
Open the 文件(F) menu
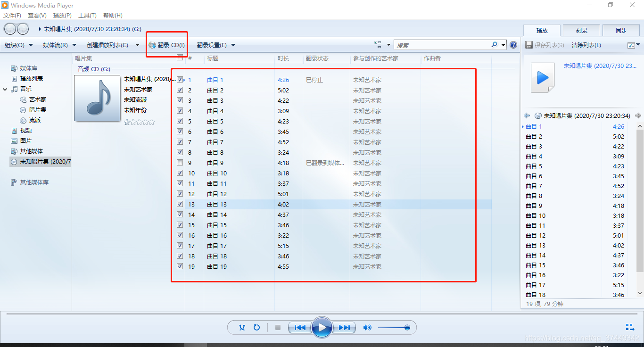pos(12,16)
